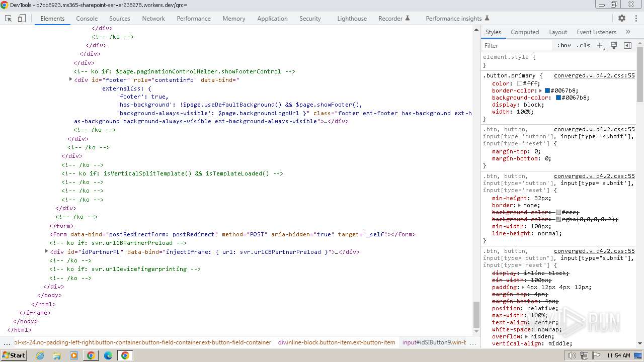This screenshot has height=362, width=644.
Task: Open border-color #0067b8 color swatch
Action: tap(547, 90)
